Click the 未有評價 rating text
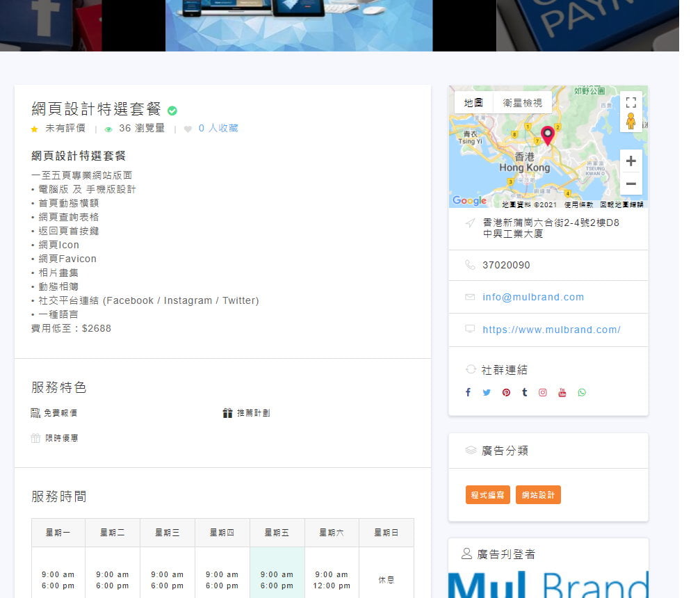The width and height of the screenshot is (700, 598). (x=65, y=129)
